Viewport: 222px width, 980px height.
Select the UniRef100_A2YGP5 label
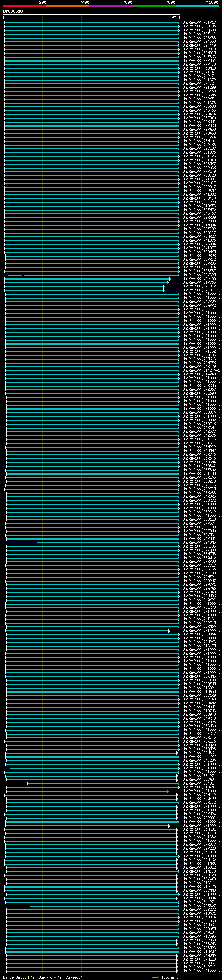coord(199,275)
